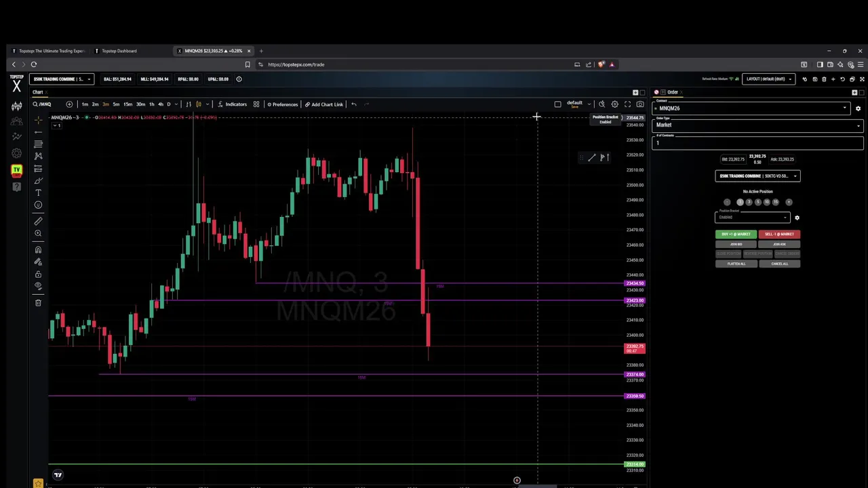The height and width of the screenshot is (488, 868).
Task: Reload the page in browser toolbar
Action: [x=33, y=64]
